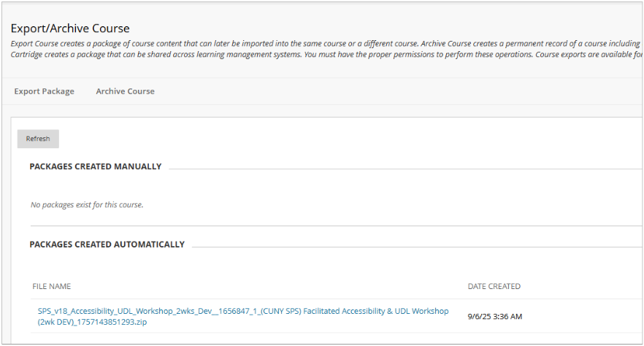Image resolution: width=644 pixels, height=346 pixels.
Task: Click the description line starting "Cartridge creates a package"
Action: [146, 54]
